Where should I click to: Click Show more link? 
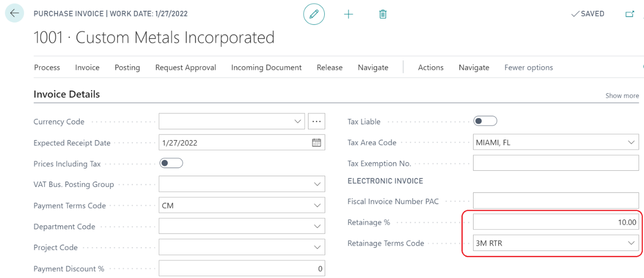(x=622, y=96)
